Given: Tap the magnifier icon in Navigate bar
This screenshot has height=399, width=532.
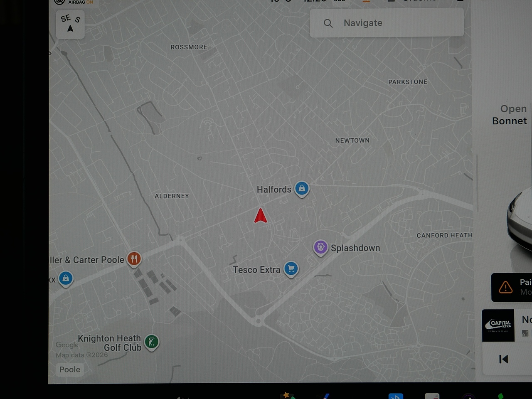Looking at the screenshot, I should pos(328,23).
